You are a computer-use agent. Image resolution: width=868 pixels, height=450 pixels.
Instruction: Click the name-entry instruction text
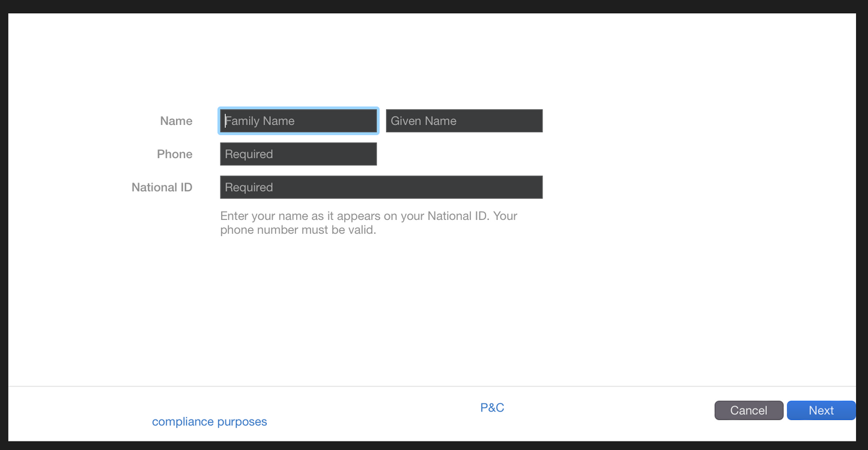tap(368, 222)
